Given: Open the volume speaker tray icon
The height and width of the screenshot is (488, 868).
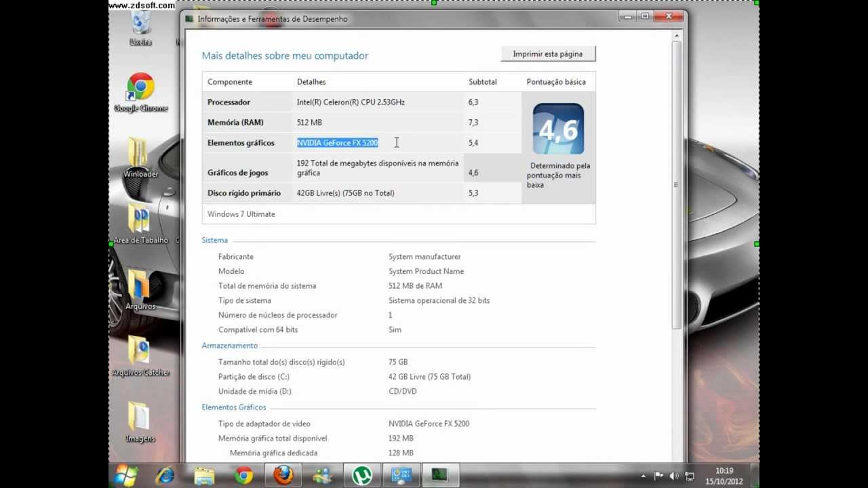Looking at the screenshot, I should [x=673, y=476].
